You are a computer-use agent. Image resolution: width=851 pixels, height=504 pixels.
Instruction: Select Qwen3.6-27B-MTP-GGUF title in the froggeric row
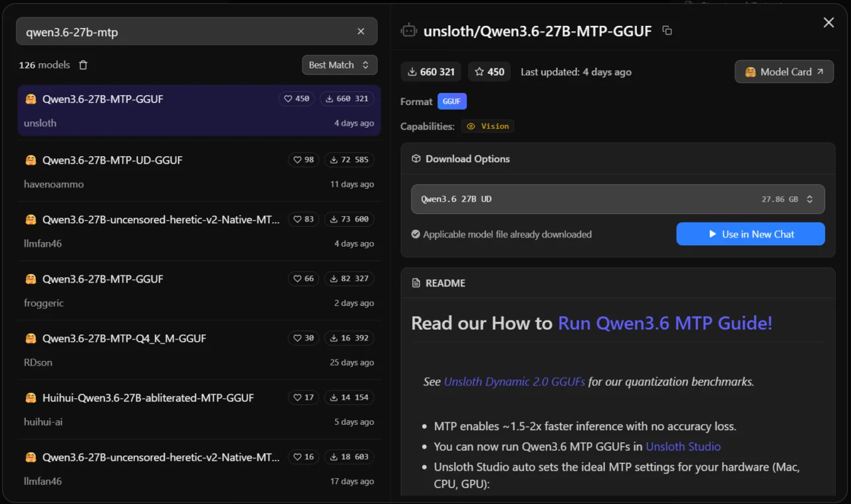pyautogui.click(x=103, y=279)
